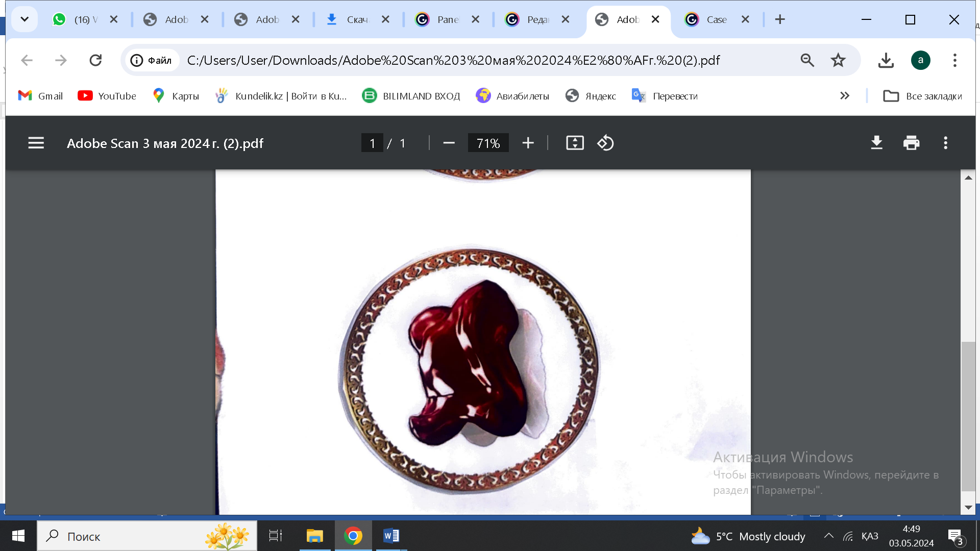This screenshot has height=551, width=980.
Task: Open the PDF sidebar hamburger menu
Action: pos(36,143)
